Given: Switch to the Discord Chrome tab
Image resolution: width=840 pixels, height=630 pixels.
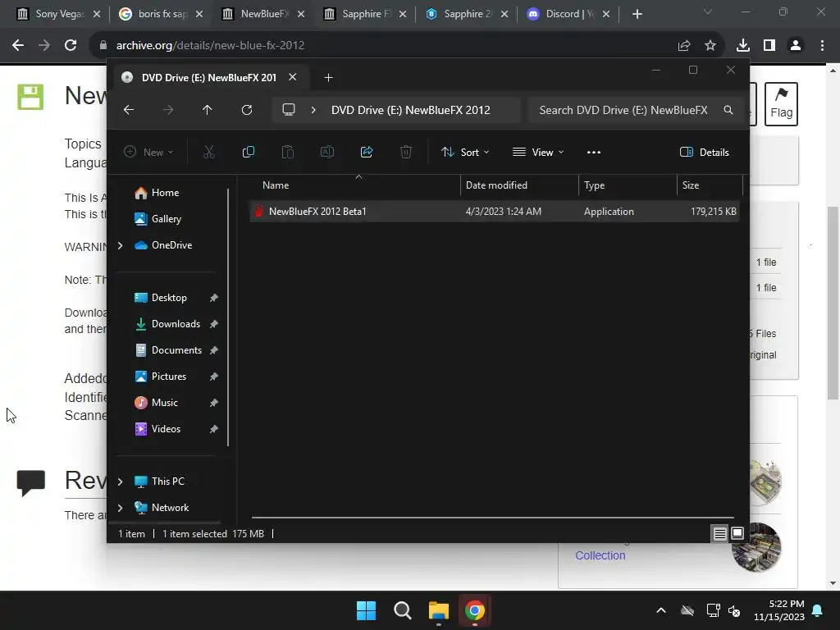Looking at the screenshot, I should point(569,14).
